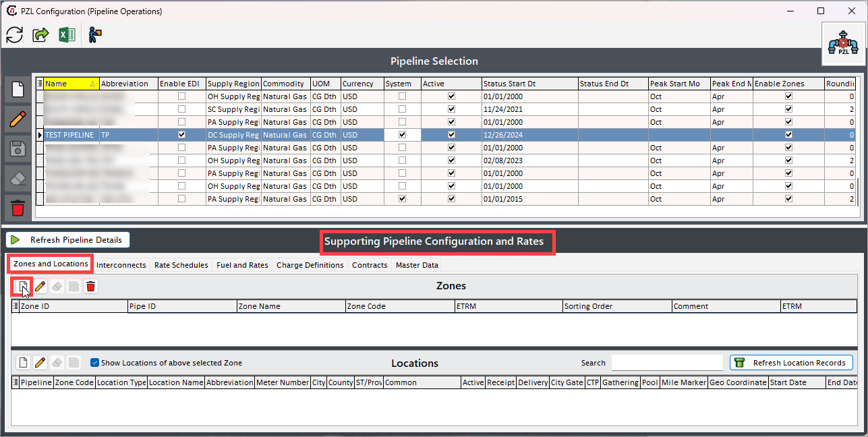Open Zones grid column chooser icon
Image resolution: width=868 pixels, height=437 pixels.
[x=16, y=306]
